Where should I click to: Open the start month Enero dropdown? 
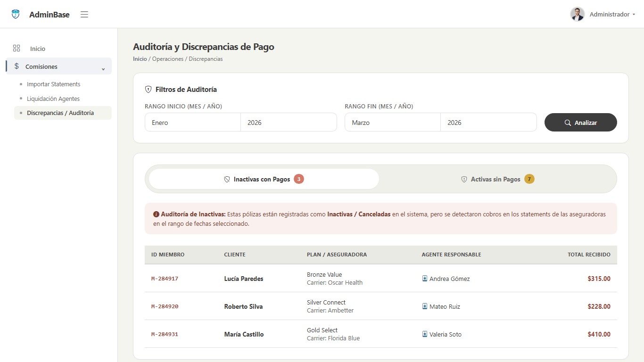pos(193,122)
